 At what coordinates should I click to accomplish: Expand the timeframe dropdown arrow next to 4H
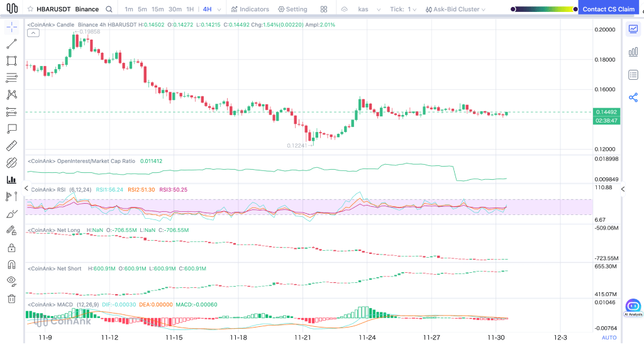(x=219, y=9)
